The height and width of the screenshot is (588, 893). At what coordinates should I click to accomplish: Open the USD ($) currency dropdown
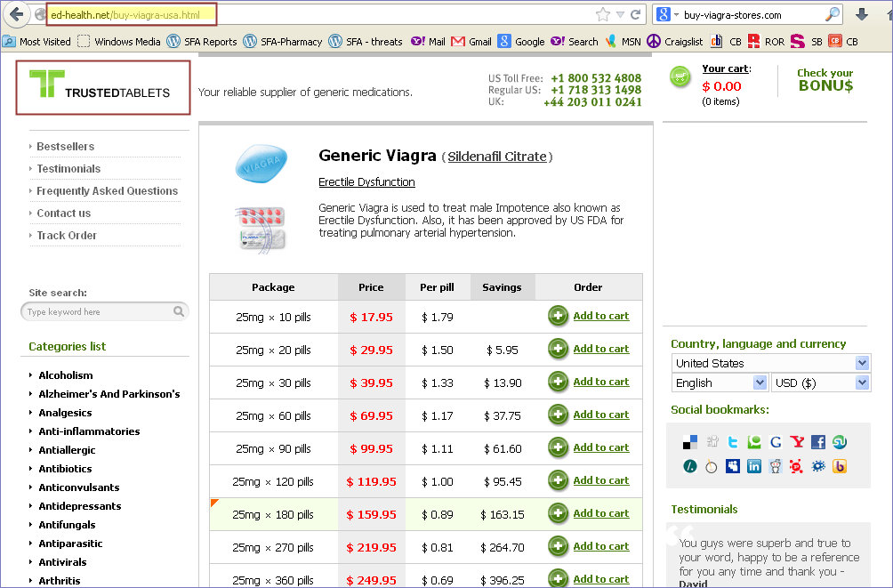[820, 383]
